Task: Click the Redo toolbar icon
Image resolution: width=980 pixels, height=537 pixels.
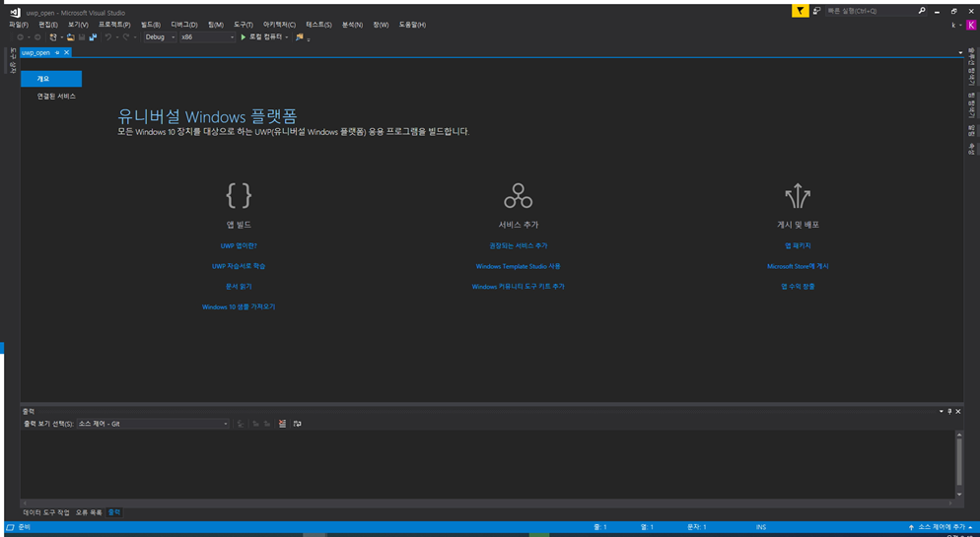Action: coord(126,37)
